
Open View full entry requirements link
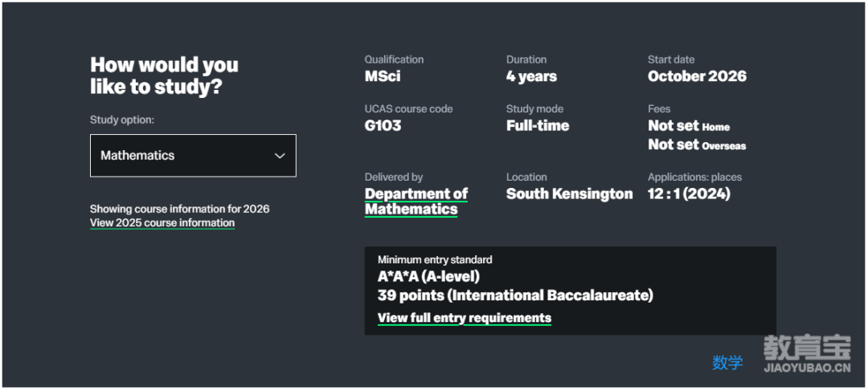[x=465, y=318]
